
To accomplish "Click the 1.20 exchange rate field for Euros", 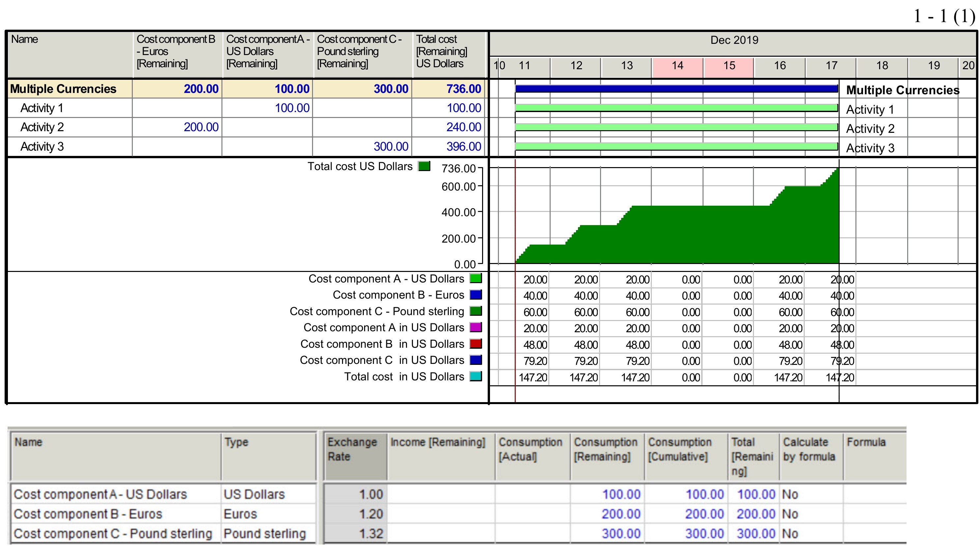I will click(x=355, y=514).
